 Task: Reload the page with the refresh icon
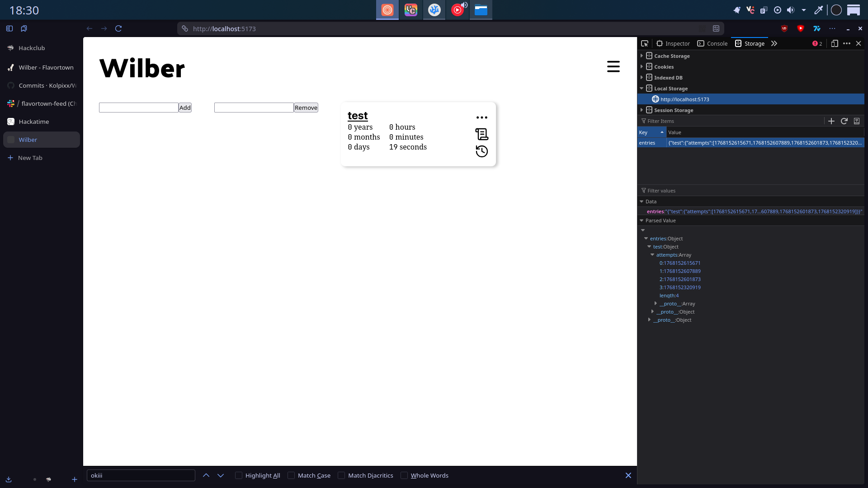pos(118,28)
